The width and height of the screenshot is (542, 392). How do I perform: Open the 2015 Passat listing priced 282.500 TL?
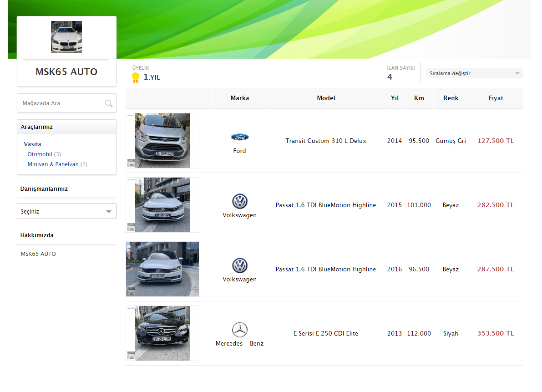(326, 205)
